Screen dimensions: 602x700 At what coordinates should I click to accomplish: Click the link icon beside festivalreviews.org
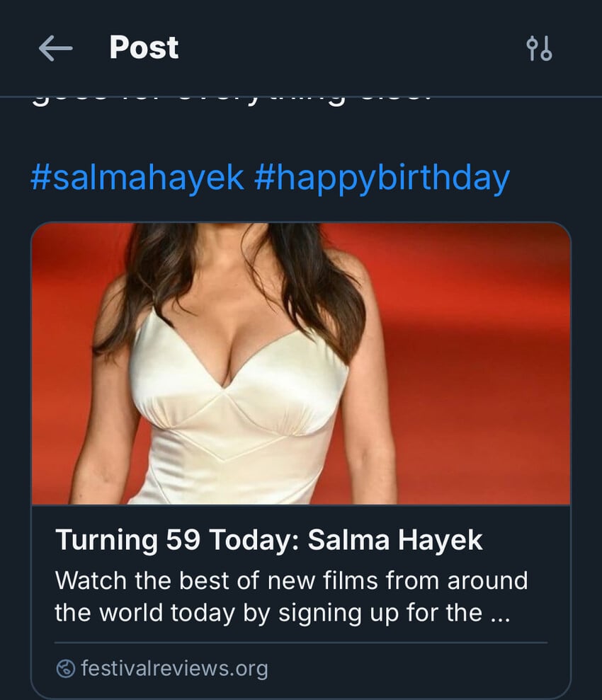click(x=65, y=668)
